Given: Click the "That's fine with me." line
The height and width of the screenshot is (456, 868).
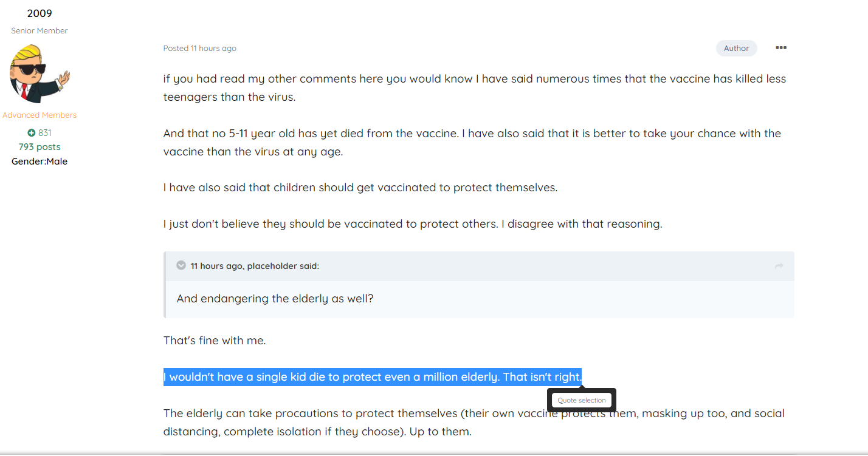Looking at the screenshot, I should point(215,341).
